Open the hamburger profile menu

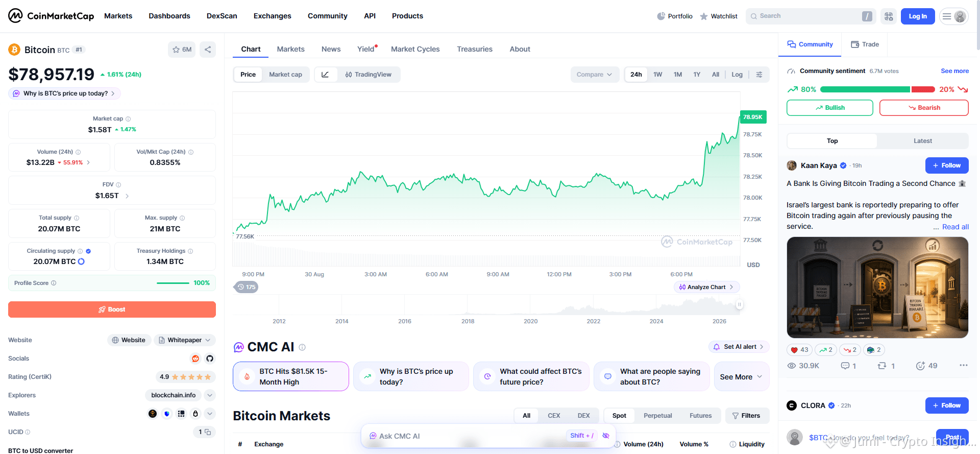pyautogui.click(x=953, y=16)
